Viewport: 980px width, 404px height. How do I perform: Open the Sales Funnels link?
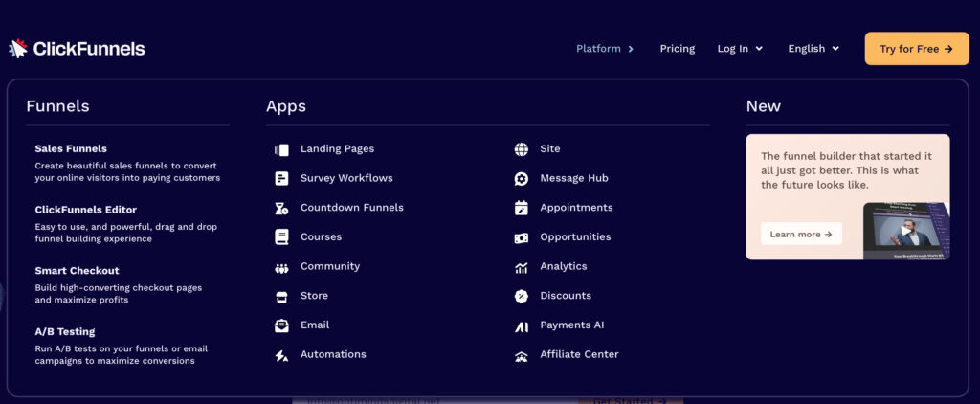coord(71,148)
